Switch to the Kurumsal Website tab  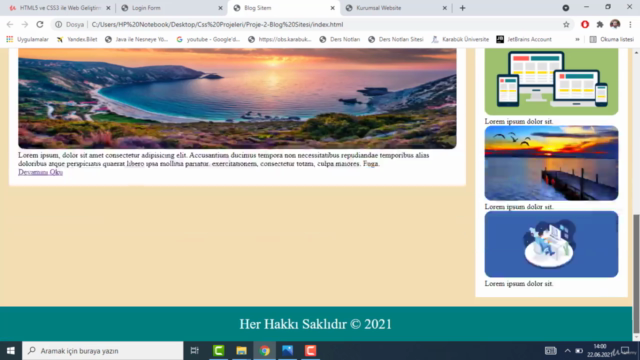coord(396,8)
